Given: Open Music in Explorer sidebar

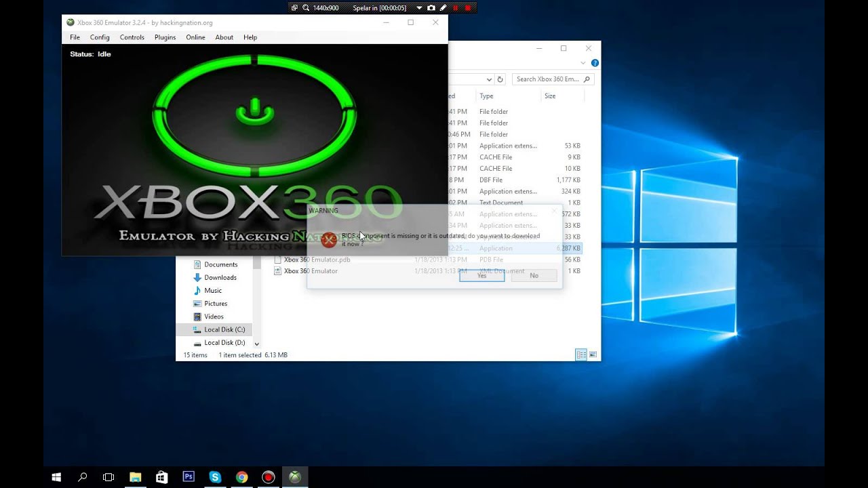Looking at the screenshot, I should [213, 290].
